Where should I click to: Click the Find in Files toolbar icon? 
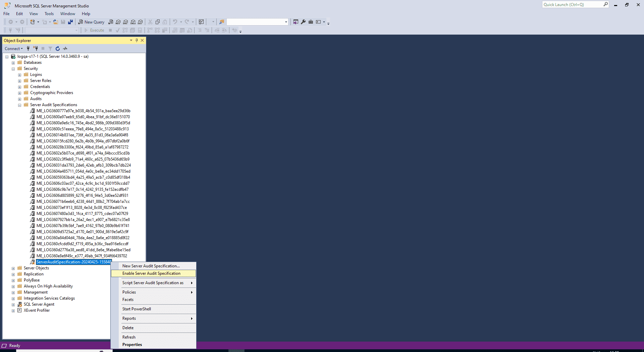(222, 22)
